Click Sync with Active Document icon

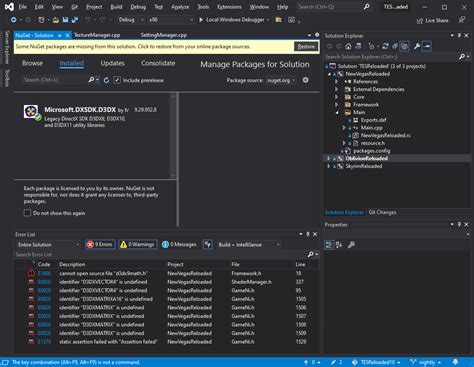coord(385,46)
